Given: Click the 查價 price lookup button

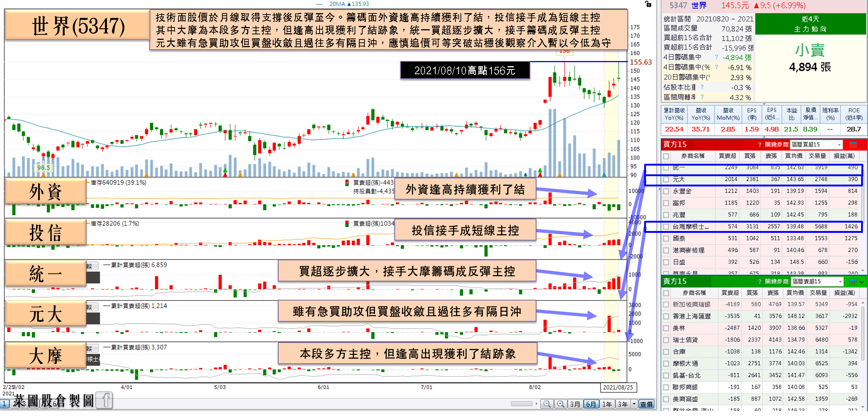Looking at the screenshot, I should [646, 404].
